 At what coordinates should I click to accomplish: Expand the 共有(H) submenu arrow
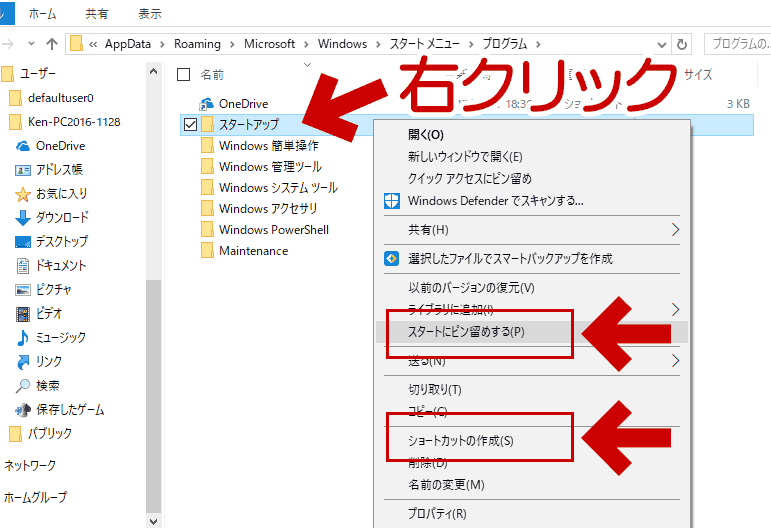676,230
